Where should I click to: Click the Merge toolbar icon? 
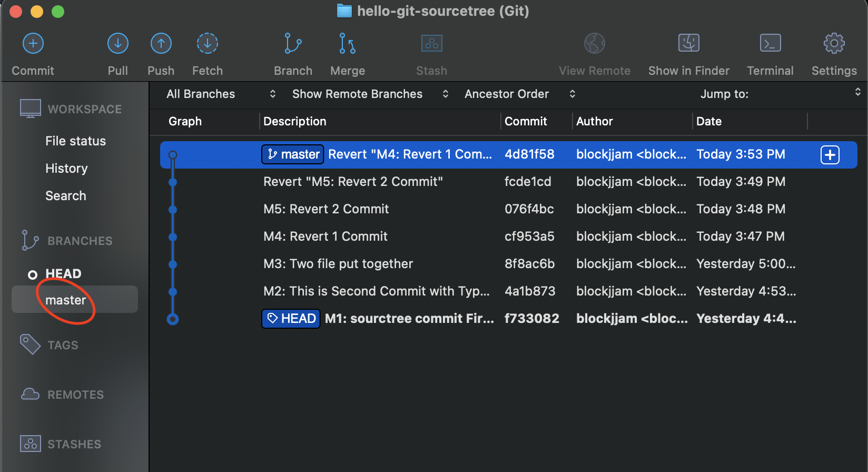pyautogui.click(x=348, y=44)
